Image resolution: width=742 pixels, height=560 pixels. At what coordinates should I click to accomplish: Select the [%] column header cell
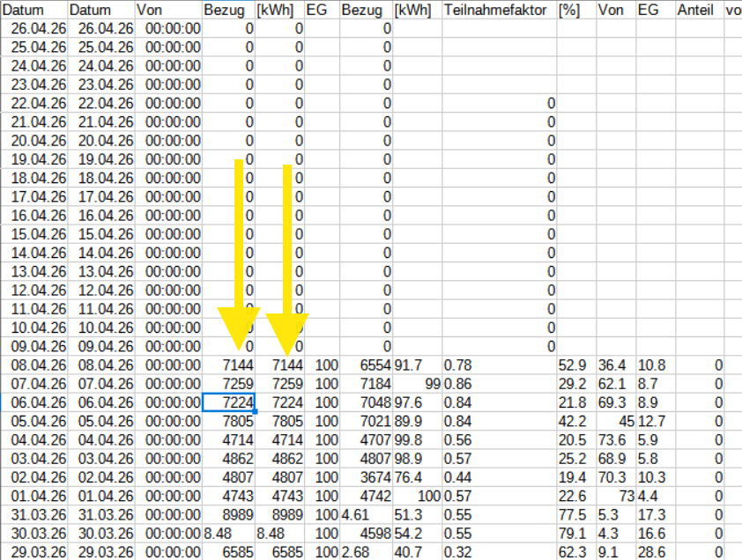576,10
